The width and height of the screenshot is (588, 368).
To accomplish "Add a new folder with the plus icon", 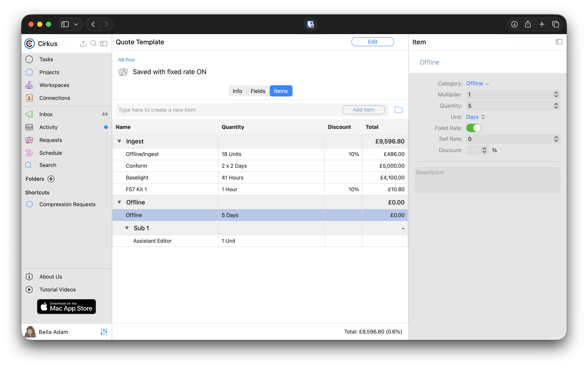I will [51, 179].
